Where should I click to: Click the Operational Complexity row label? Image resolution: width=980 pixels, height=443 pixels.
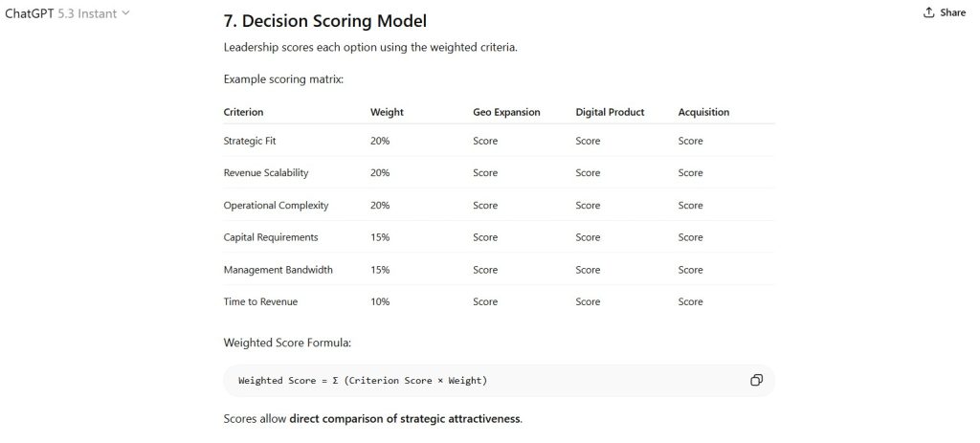pos(276,205)
